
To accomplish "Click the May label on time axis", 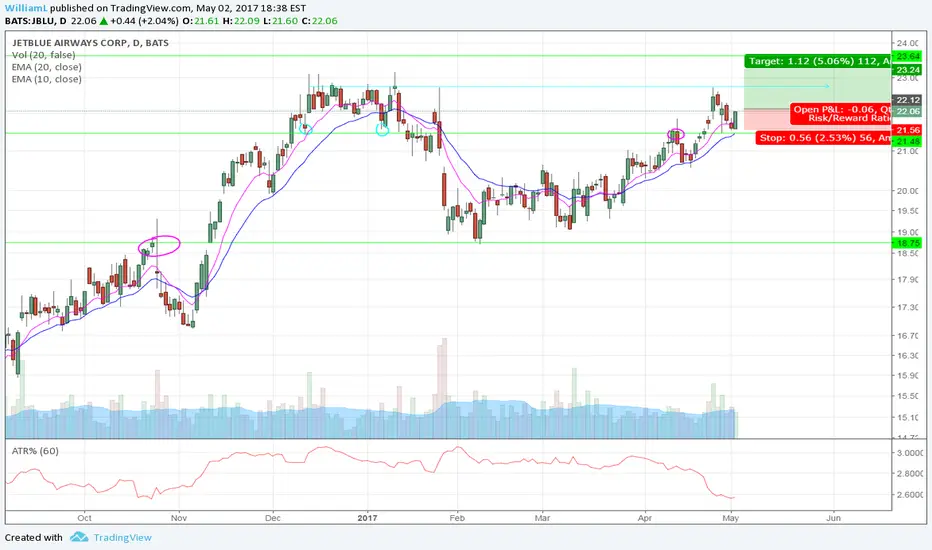I will click(731, 518).
